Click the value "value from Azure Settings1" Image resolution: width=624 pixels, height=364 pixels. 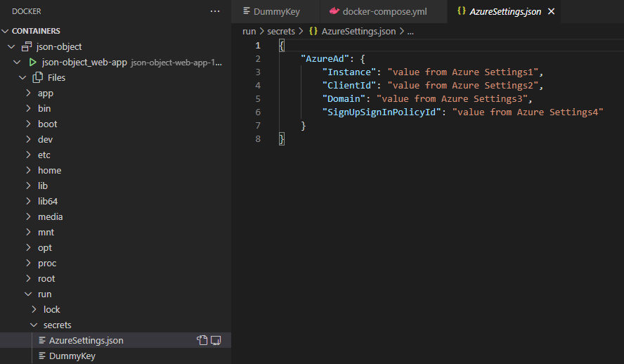[x=463, y=72]
